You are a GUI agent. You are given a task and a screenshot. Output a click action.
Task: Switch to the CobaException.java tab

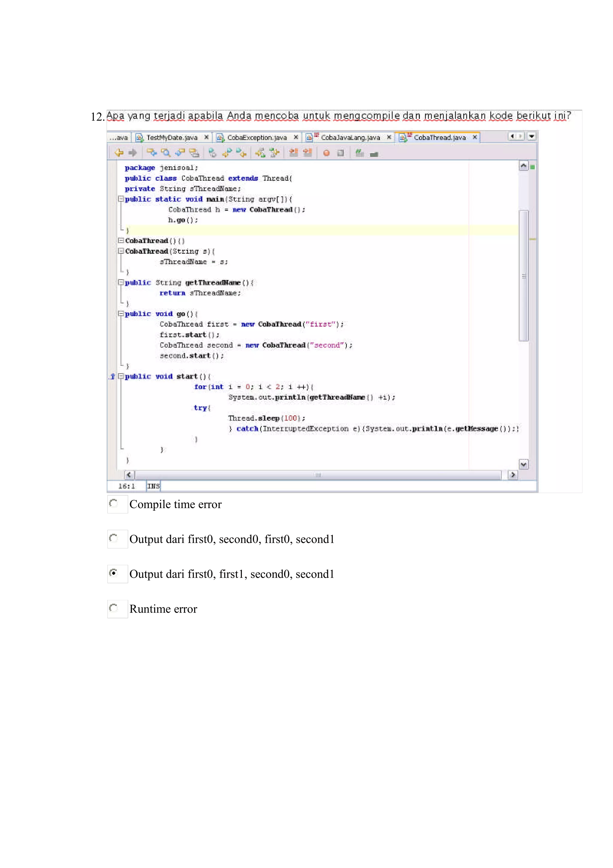coord(257,137)
